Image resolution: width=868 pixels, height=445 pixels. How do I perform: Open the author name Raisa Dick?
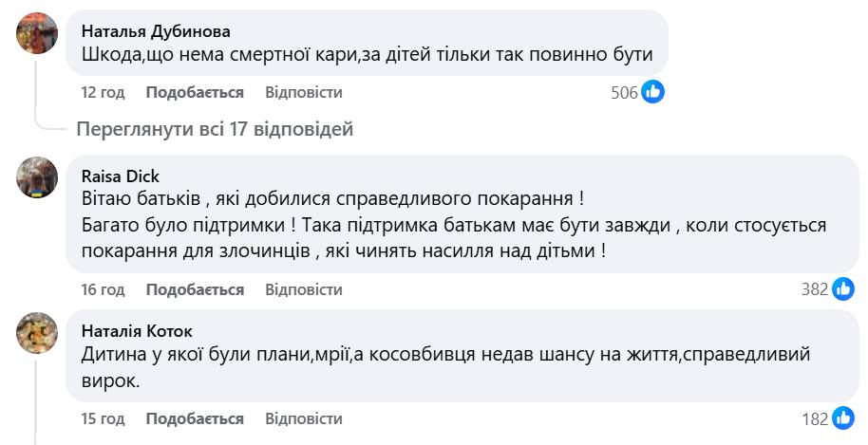click(121, 176)
